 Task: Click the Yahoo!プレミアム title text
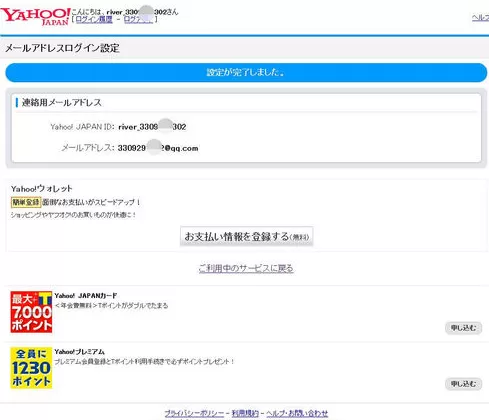[x=79, y=352]
